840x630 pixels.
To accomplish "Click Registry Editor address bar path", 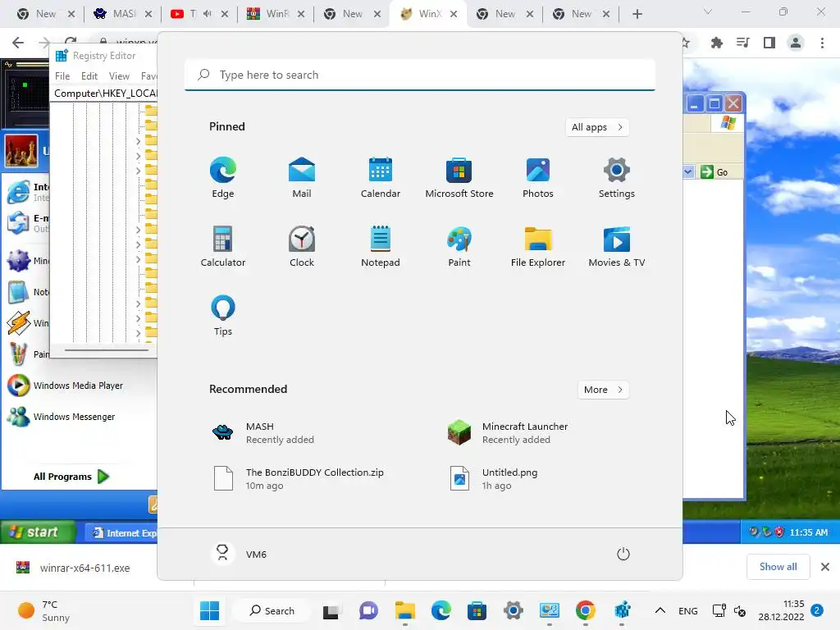I will (x=105, y=94).
